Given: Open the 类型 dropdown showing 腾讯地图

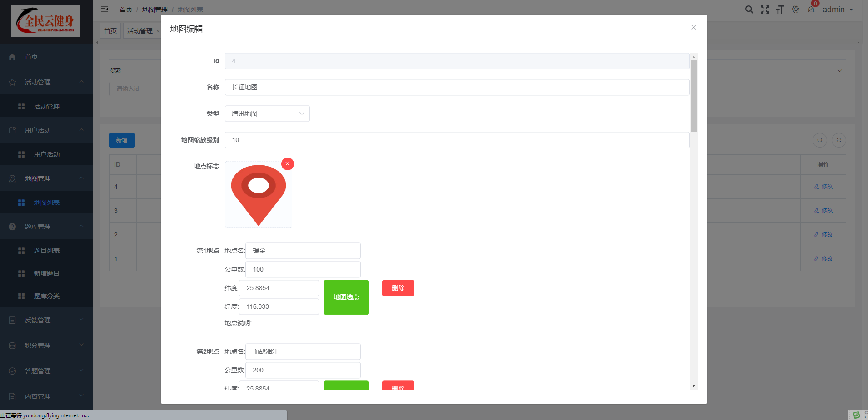Looking at the screenshot, I should tap(267, 114).
